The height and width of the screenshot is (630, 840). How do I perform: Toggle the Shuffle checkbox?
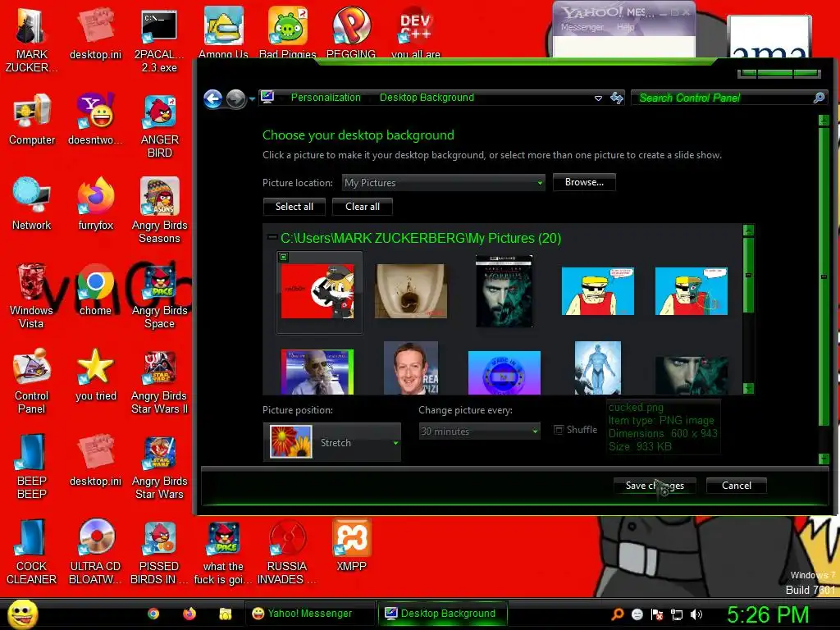pyautogui.click(x=559, y=430)
